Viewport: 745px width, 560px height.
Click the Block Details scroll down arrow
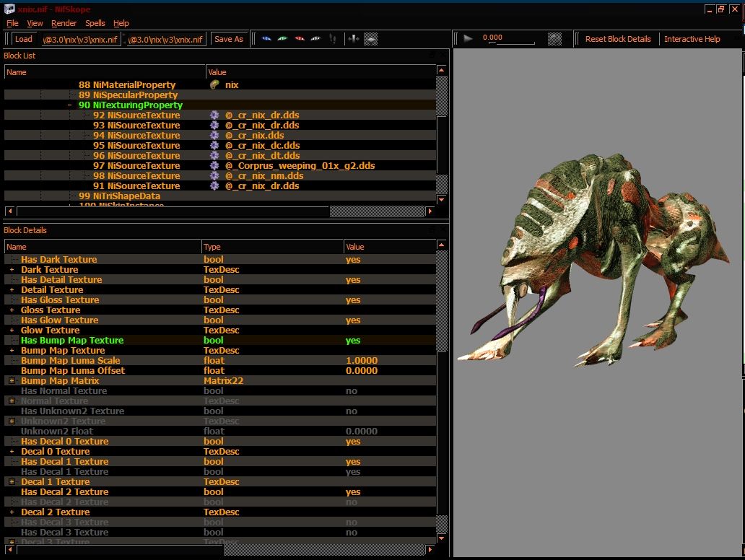(x=441, y=538)
